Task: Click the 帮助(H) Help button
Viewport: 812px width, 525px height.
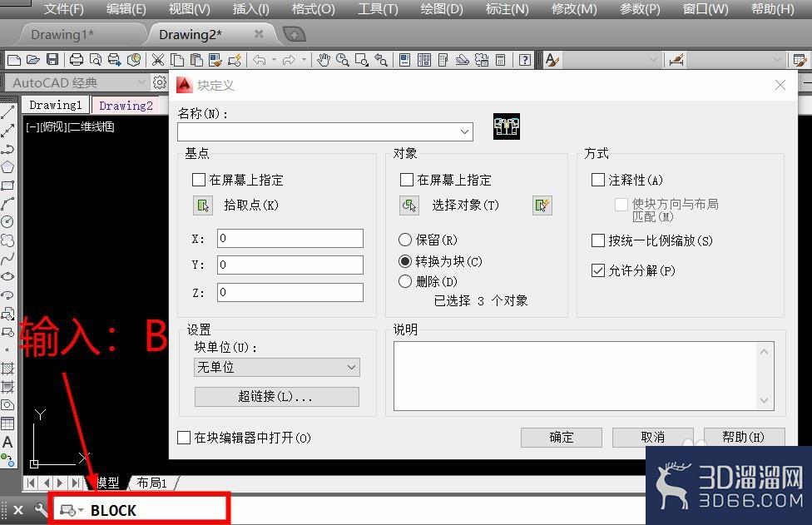Action: point(744,437)
